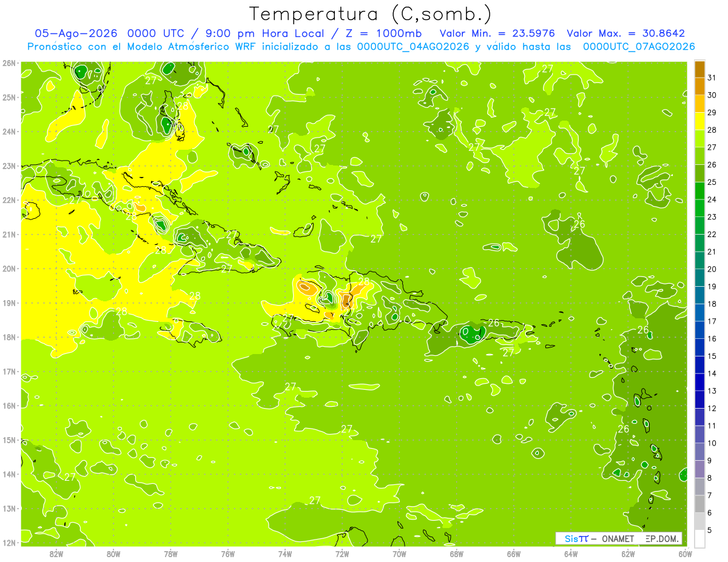Viewport: 728px width, 562px height.
Task: Pick the orange legend band between 30 and 31
Action: pos(699,86)
